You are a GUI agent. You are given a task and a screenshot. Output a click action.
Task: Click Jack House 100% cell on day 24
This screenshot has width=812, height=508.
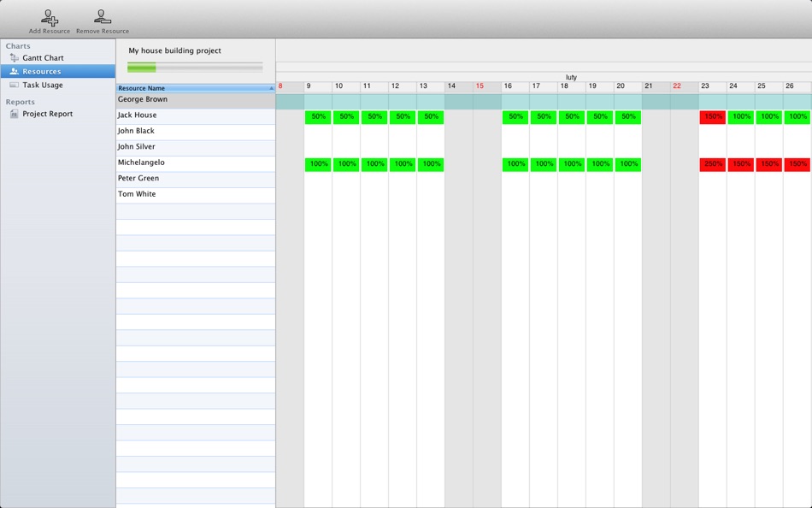(x=740, y=117)
